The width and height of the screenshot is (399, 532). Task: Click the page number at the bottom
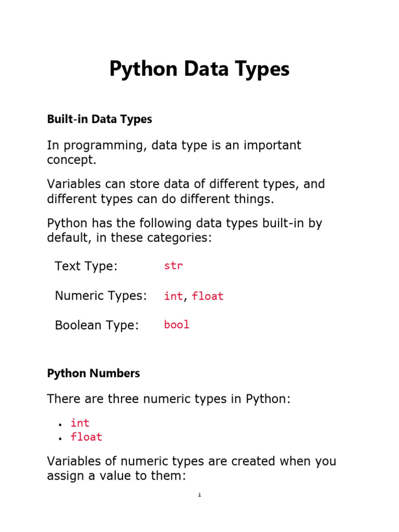click(199, 495)
